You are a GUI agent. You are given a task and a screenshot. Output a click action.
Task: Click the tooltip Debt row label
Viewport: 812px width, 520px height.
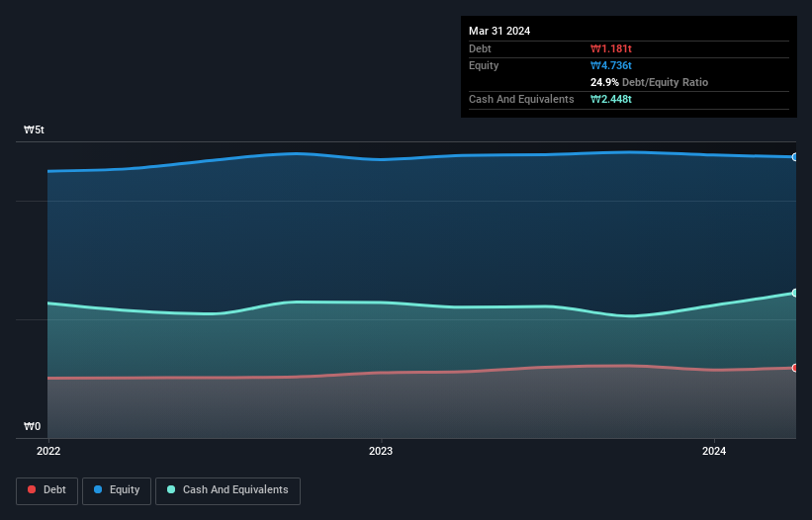point(480,48)
